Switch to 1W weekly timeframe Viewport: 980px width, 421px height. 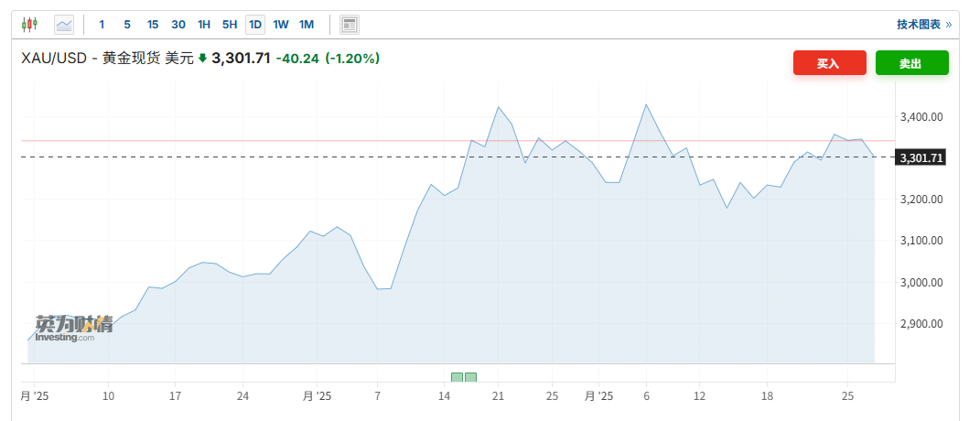281,24
